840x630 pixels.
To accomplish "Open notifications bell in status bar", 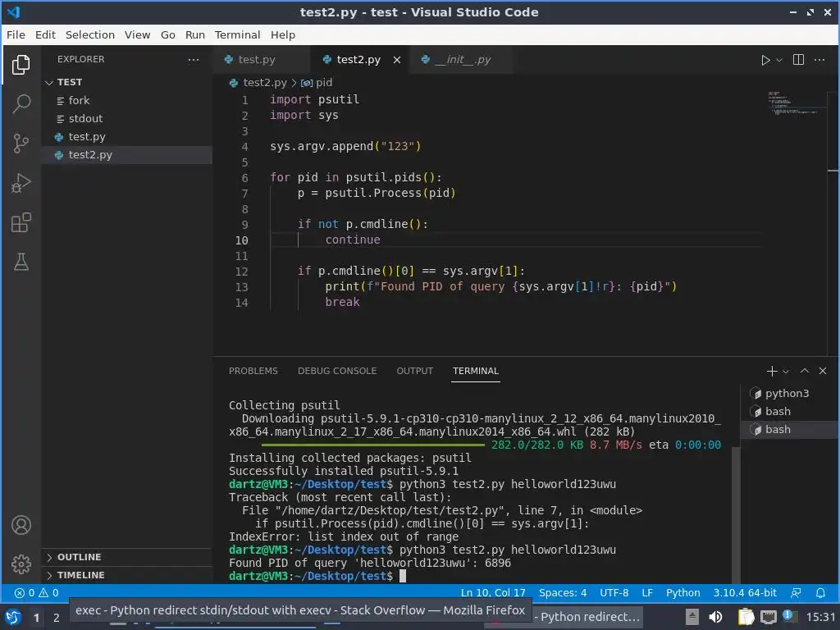I will [820, 592].
